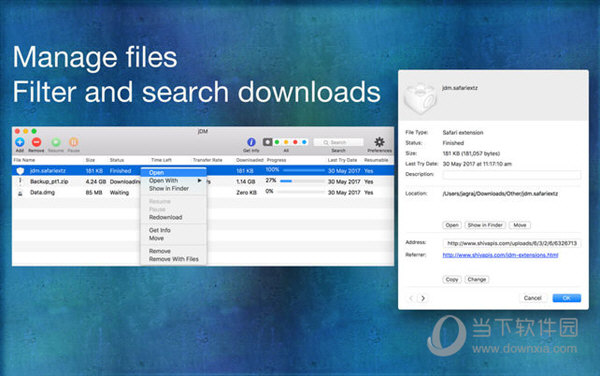
Task: Click the red Remove icon in toolbar
Action: (x=36, y=142)
